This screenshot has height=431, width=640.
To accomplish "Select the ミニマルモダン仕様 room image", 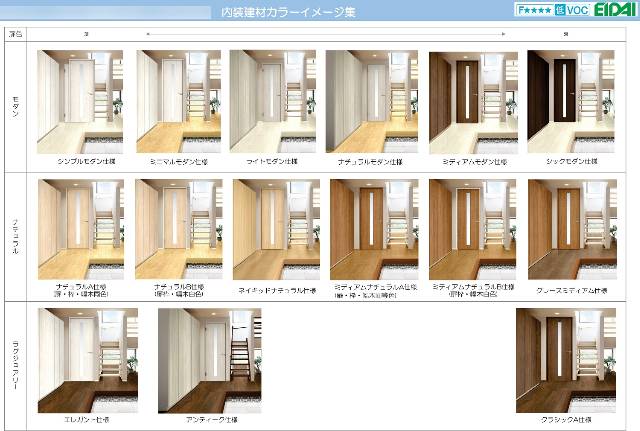I will (x=178, y=101).
